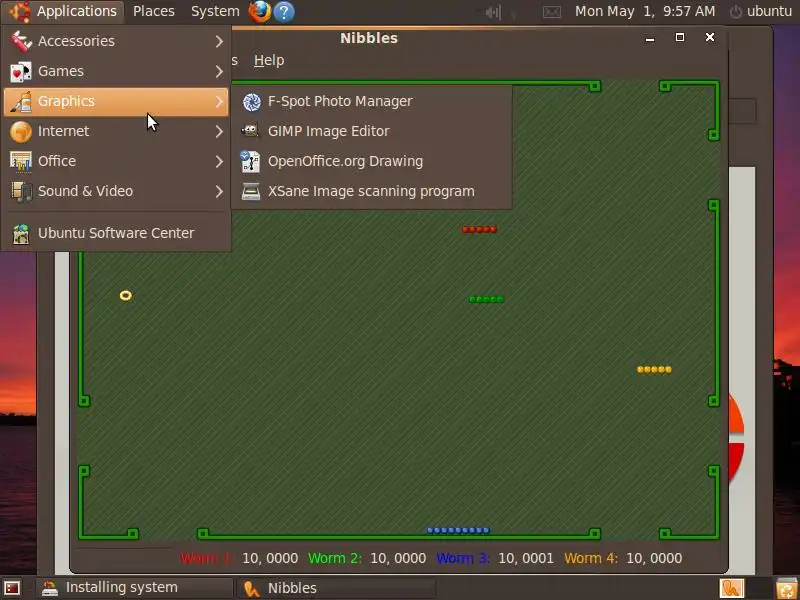The image size is (800, 600).
Task: Click the Worm 3 score value 10, 0001
Action: [x=526, y=558]
